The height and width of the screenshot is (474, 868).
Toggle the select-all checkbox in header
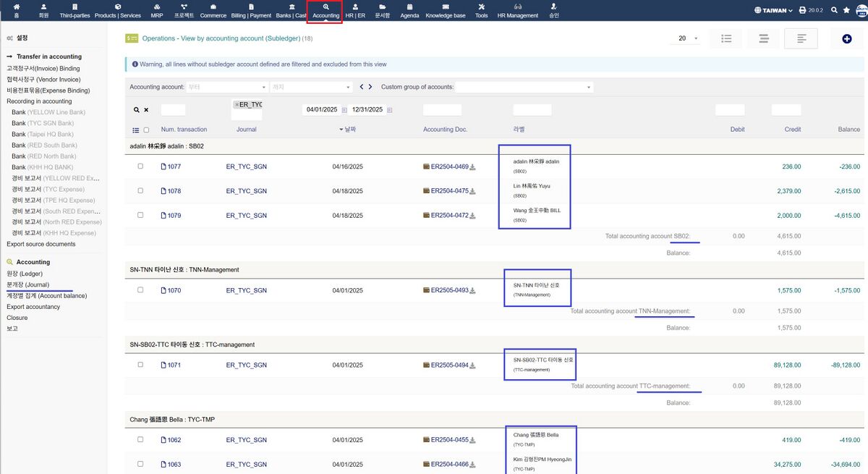(x=146, y=130)
